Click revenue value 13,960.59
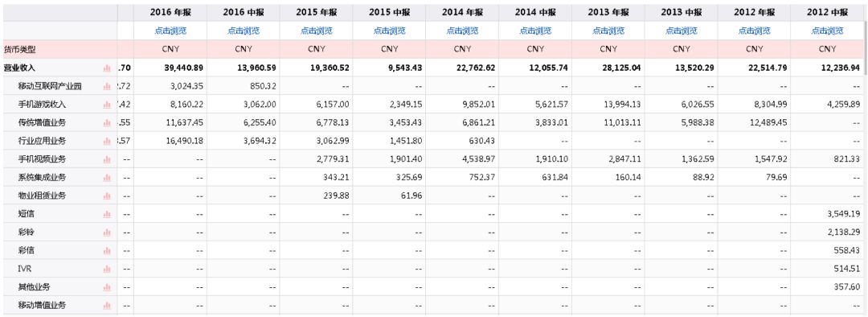868x317 pixels. 256,68
